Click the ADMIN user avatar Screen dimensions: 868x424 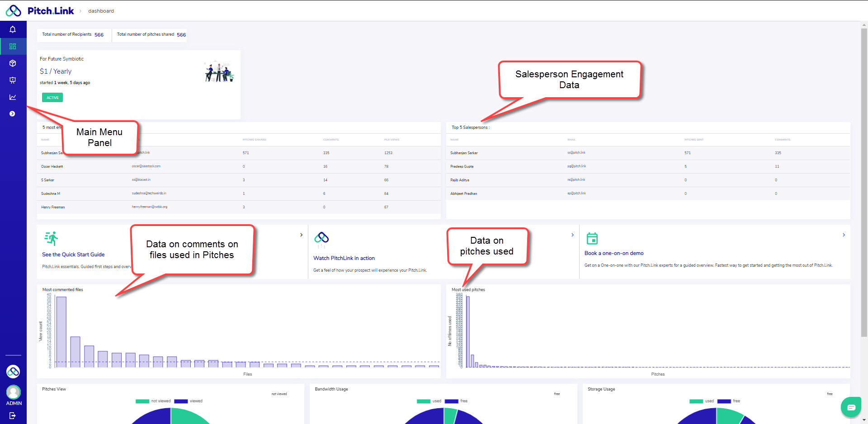pos(13,392)
